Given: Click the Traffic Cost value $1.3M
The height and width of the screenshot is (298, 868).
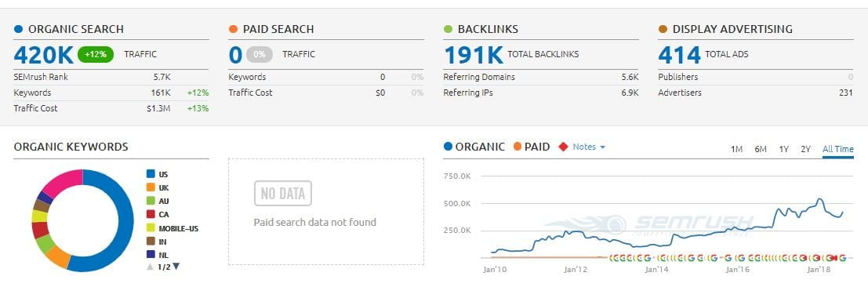Looking at the screenshot, I should pyautogui.click(x=158, y=108).
